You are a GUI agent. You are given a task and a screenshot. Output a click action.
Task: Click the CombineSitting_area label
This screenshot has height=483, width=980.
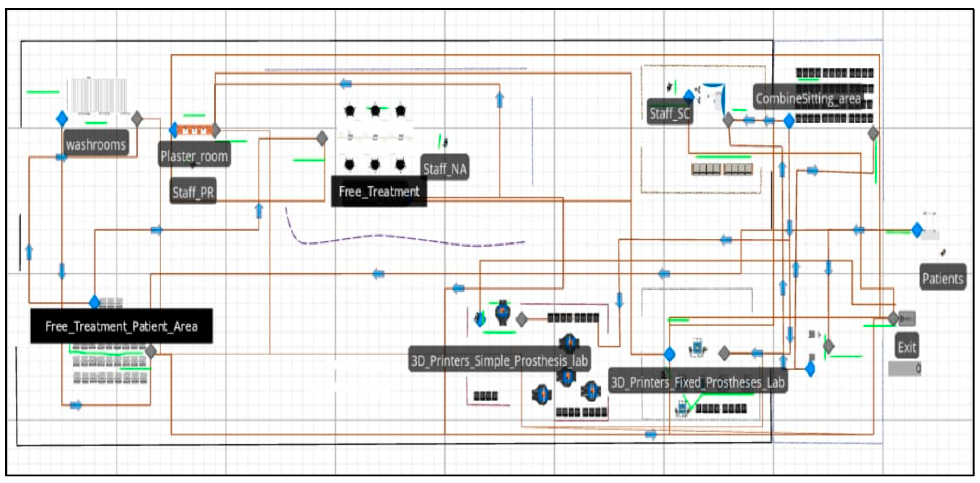click(x=808, y=98)
